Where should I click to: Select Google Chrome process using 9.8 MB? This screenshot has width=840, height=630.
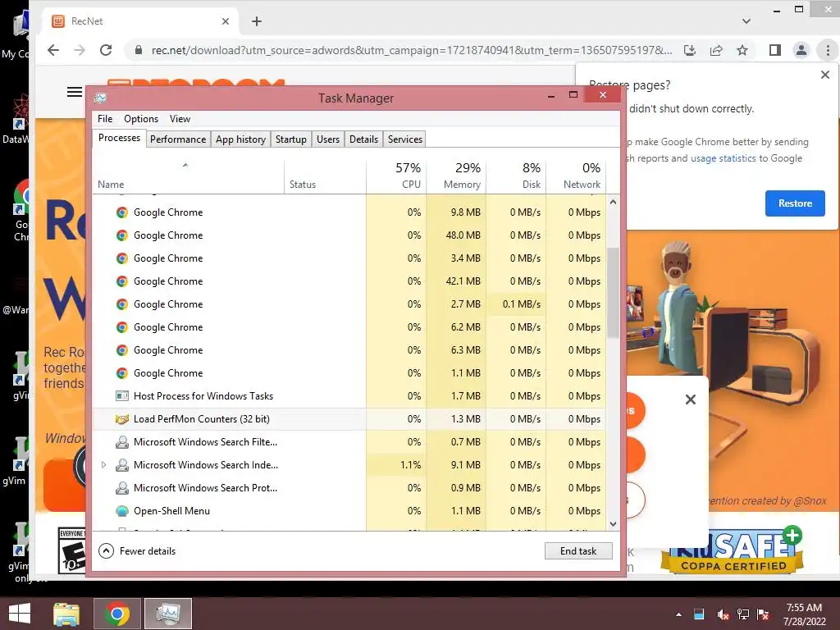(349, 212)
